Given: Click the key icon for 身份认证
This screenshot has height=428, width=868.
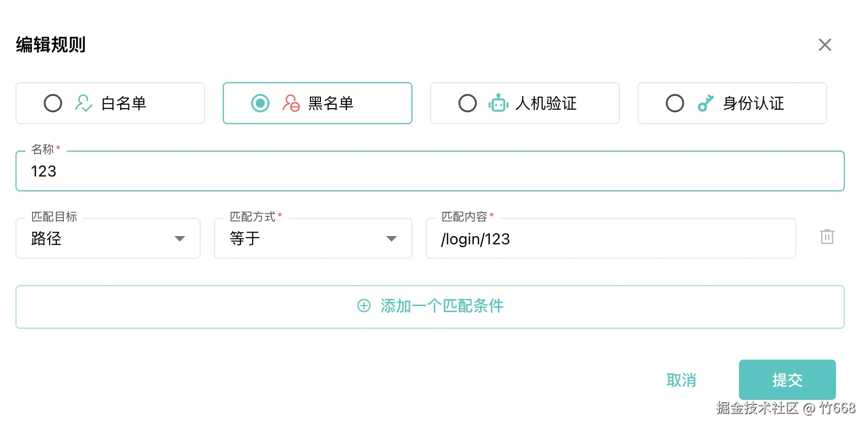Looking at the screenshot, I should [705, 103].
